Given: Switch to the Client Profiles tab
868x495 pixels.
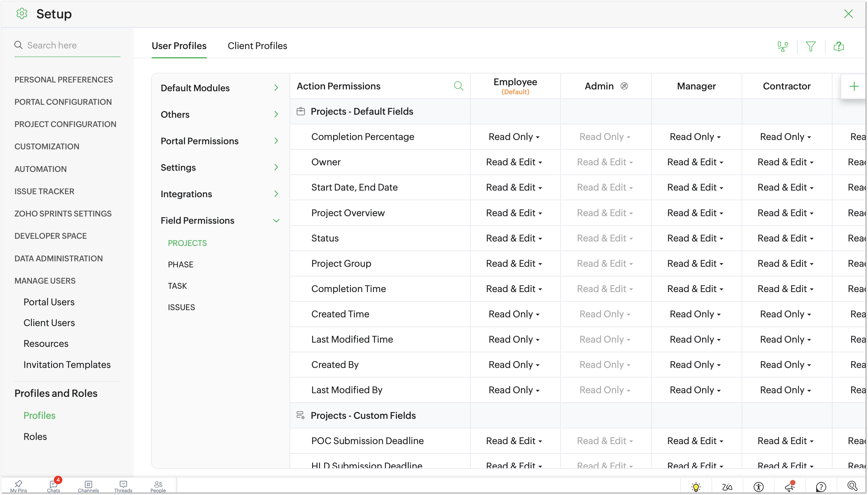Looking at the screenshot, I should point(257,45).
